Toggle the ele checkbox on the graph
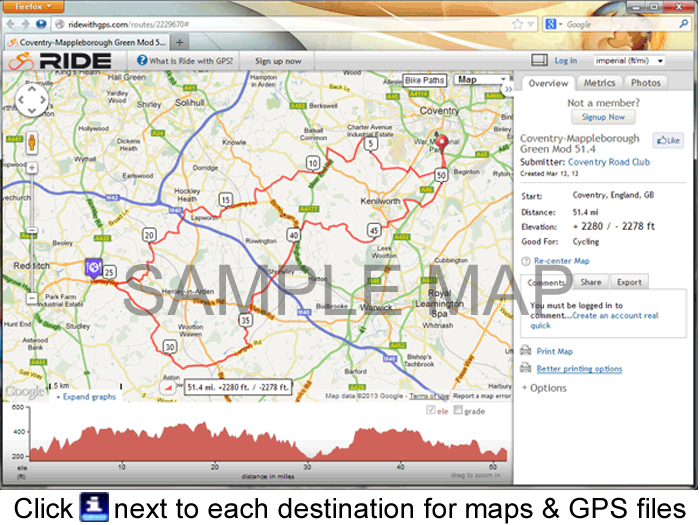The height and width of the screenshot is (525, 700). [431, 411]
